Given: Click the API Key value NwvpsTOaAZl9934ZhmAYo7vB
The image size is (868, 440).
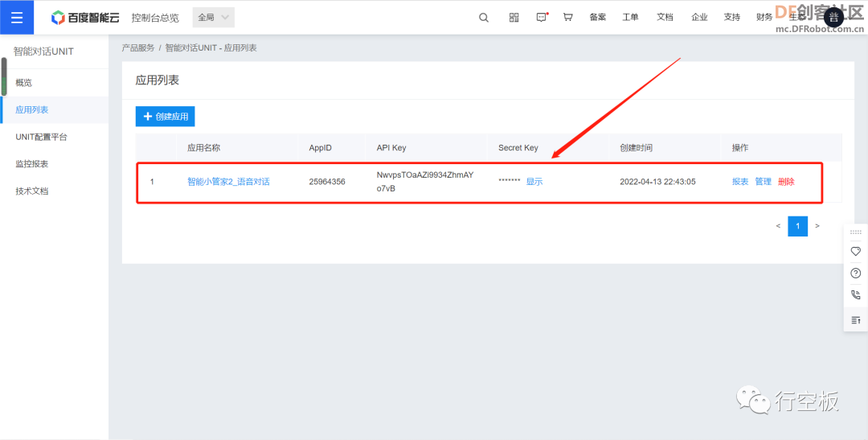Looking at the screenshot, I should (424, 181).
